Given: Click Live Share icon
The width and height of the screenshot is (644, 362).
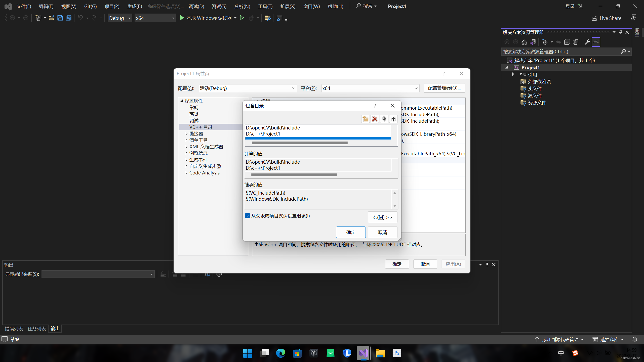Looking at the screenshot, I should (594, 18).
